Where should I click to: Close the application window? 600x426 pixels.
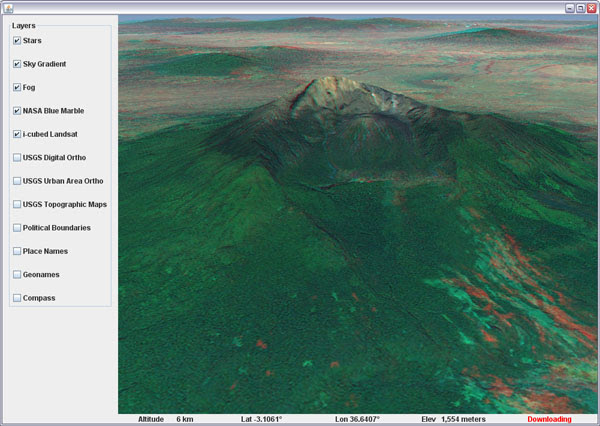(591, 8)
